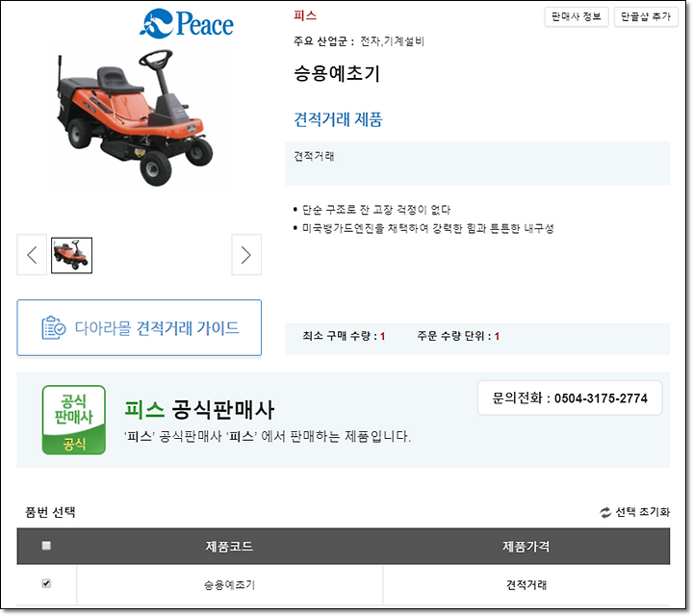693x616 pixels.
Task: Click the refresh icon beside 선택 초기화
Action: 605,513
